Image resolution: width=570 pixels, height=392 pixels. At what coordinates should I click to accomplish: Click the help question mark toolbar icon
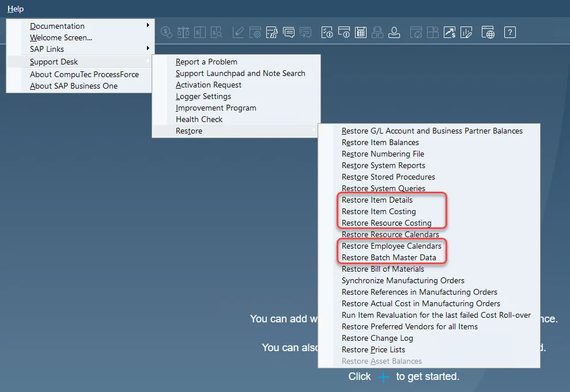tap(509, 32)
